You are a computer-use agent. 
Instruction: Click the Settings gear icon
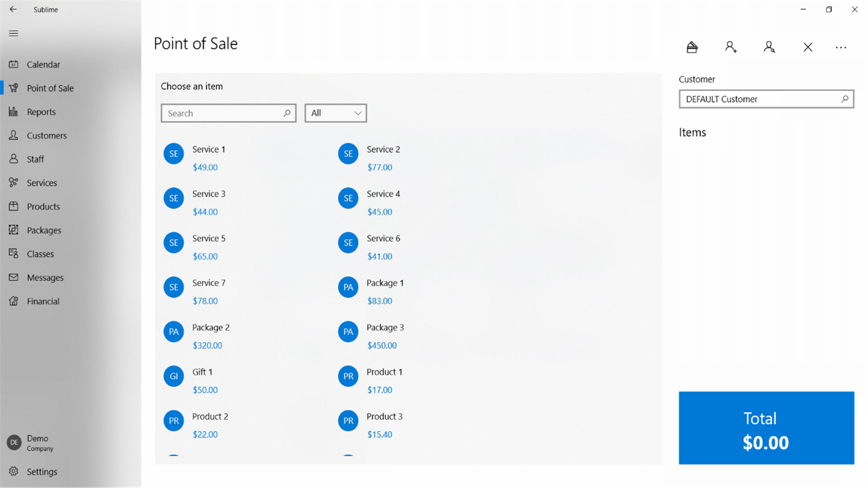tap(13, 472)
